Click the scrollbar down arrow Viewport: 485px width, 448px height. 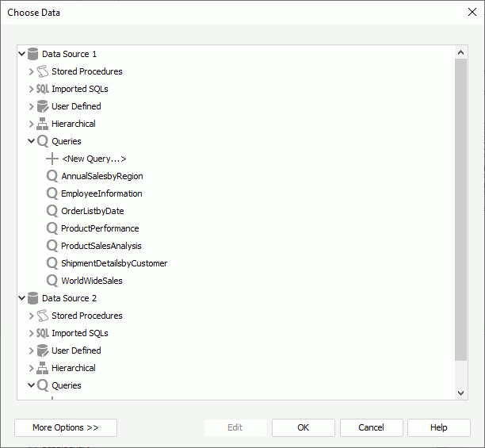point(460,393)
